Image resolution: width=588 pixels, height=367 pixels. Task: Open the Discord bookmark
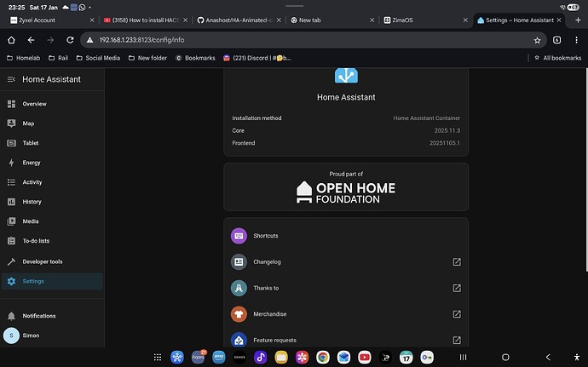pyautogui.click(x=257, y=58)
